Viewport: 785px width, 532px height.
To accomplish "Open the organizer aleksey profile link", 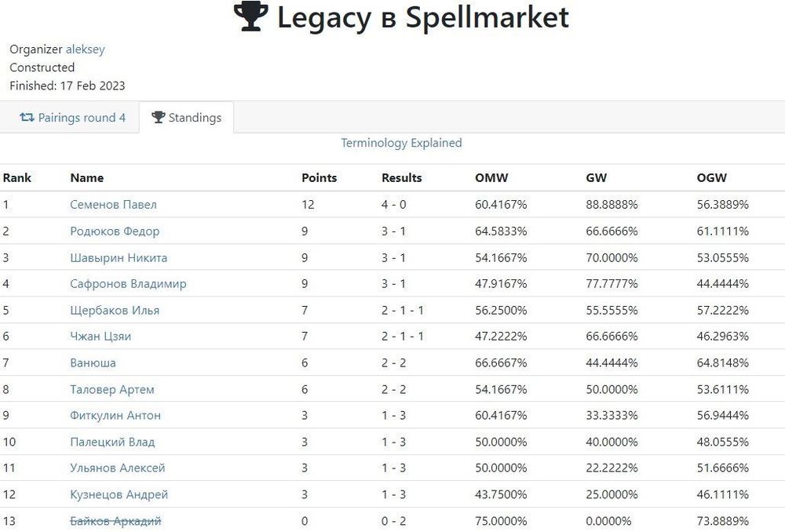I will (85, 49).
